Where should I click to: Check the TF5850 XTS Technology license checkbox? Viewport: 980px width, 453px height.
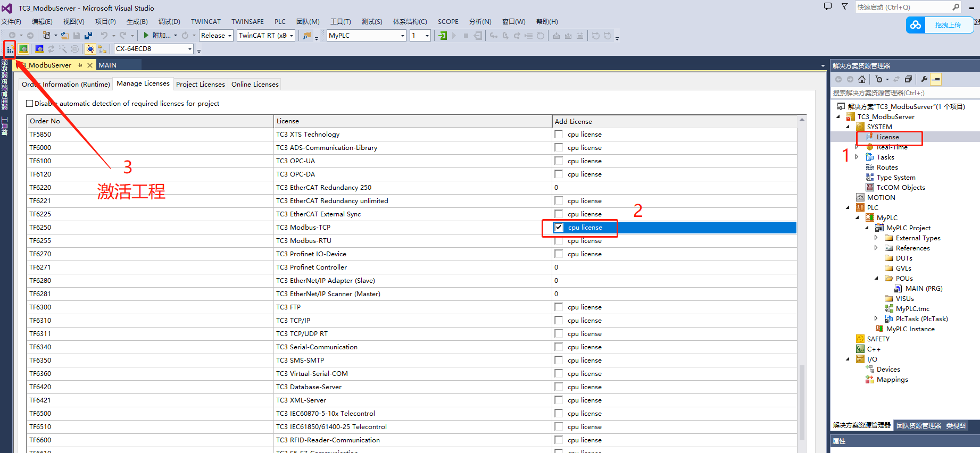559,135
